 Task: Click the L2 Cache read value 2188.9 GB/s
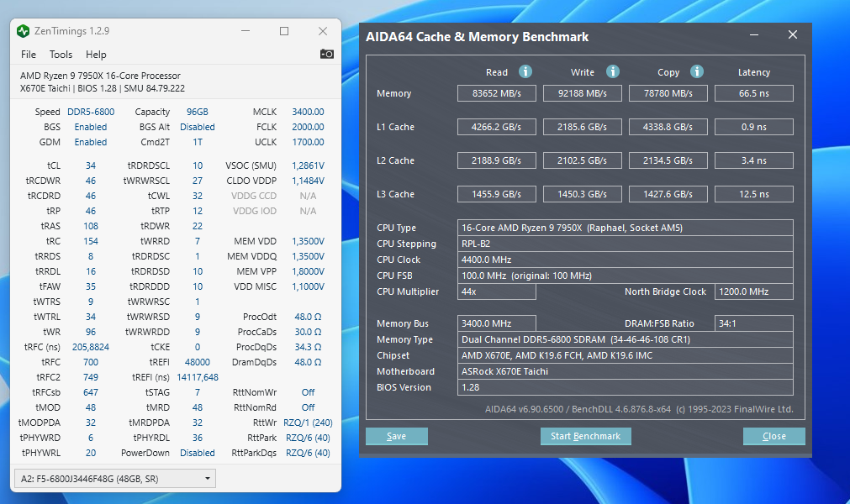[497, 160]
